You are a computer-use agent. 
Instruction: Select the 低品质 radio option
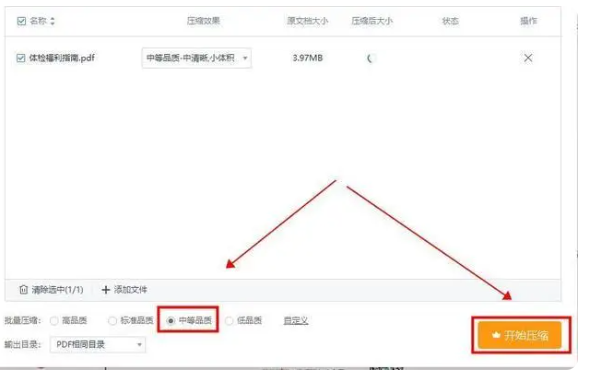[x=229, y=321]
